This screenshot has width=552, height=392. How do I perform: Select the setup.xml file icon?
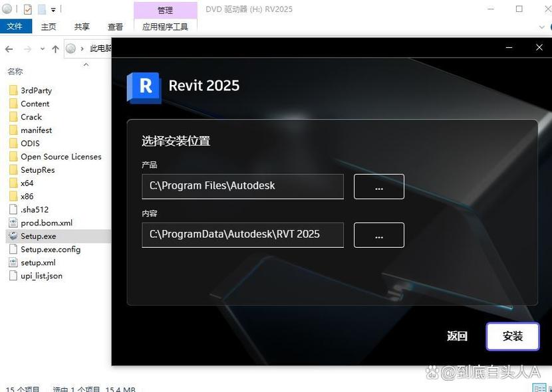pyautogui.click(x=13, y=262)
